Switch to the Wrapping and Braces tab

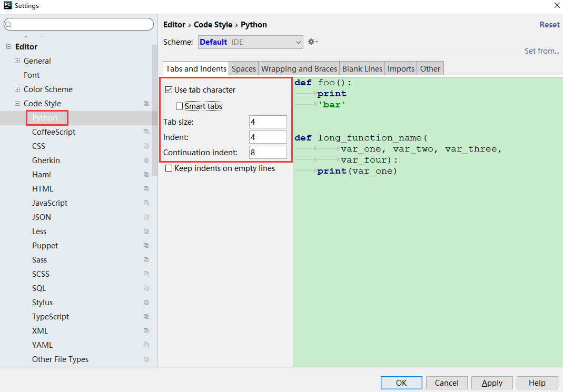pyautogui.click(x=299, y=68)
